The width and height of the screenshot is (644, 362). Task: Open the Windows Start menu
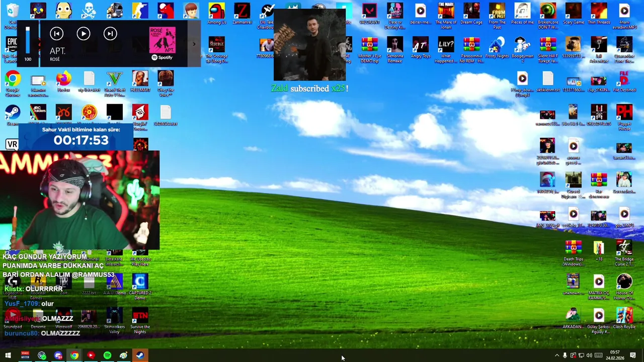coord(8,355)
